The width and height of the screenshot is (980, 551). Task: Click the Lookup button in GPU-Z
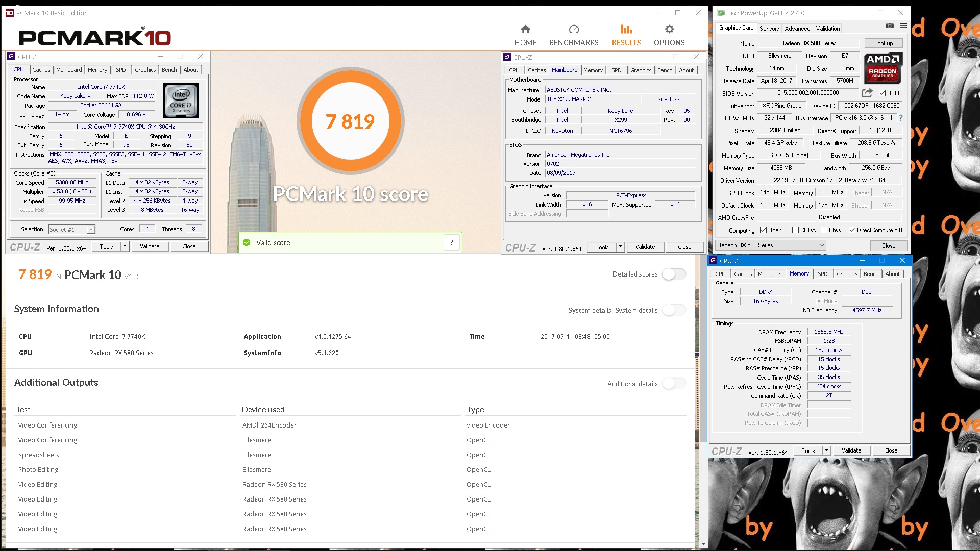tap(883, 43)
